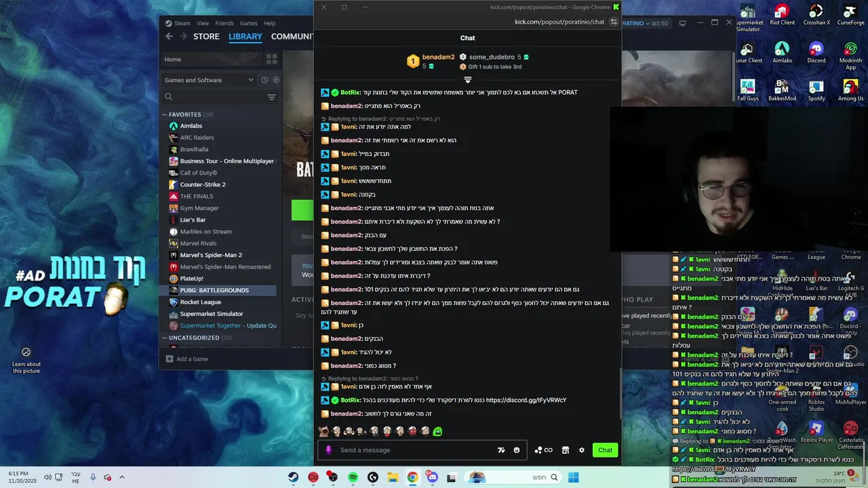Open the Windows Start button

(x=573, y=477)
